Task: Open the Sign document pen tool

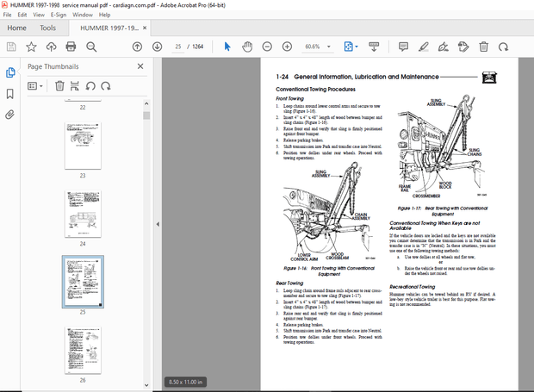Action: [443, 47]
